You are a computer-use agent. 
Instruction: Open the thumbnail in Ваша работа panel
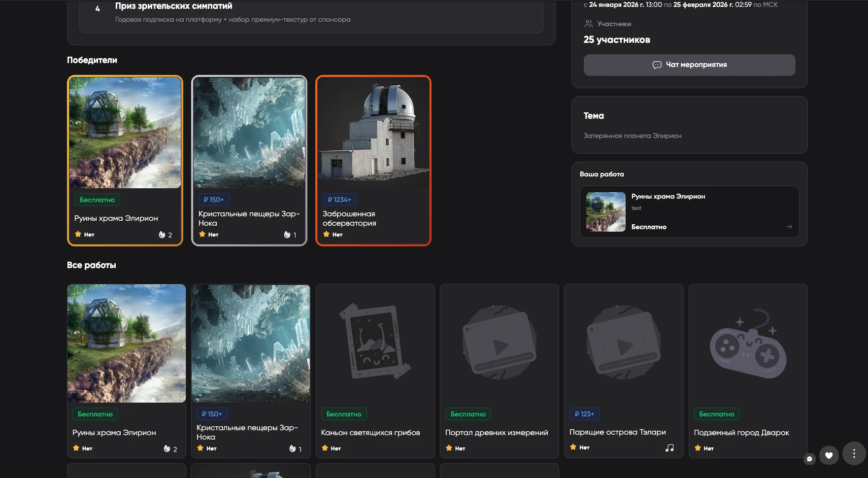pos(605,212)
